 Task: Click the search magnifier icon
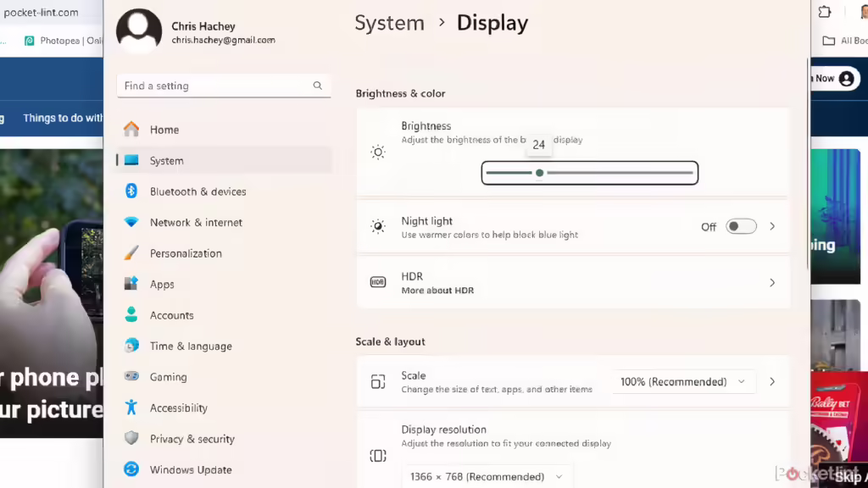[317, 86]
